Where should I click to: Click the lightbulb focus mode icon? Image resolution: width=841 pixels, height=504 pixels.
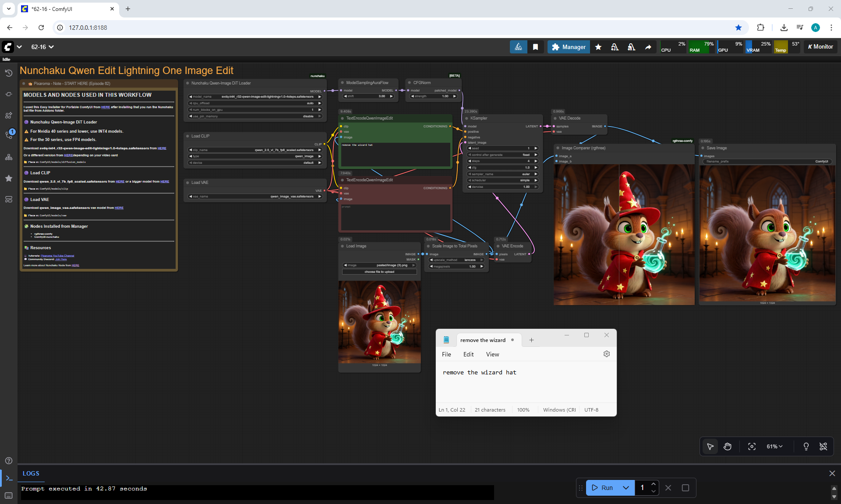(806, 446)
